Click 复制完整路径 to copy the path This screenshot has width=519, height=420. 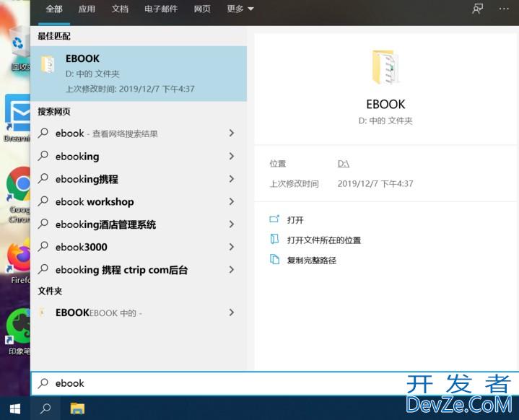click(x=312, y=261)
